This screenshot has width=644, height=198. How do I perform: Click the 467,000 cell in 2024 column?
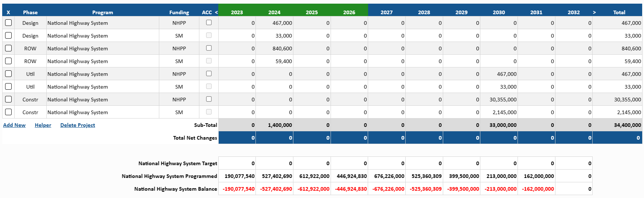(x=274, y=23)
